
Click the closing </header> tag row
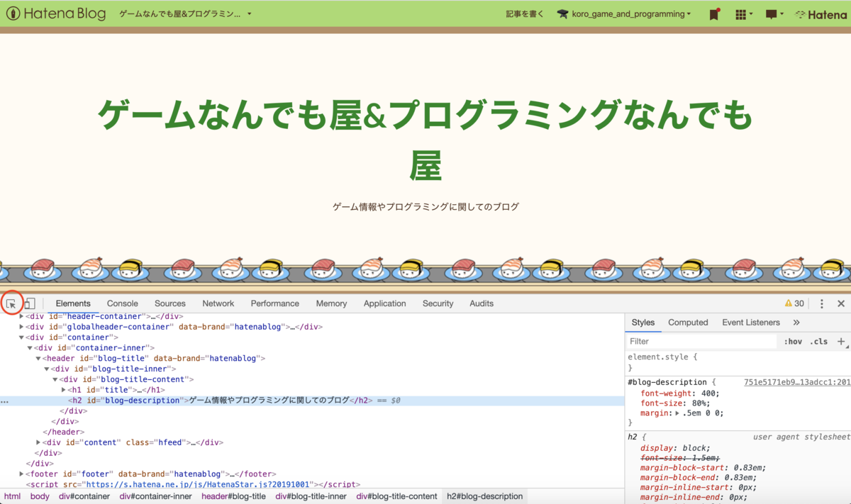64,432
